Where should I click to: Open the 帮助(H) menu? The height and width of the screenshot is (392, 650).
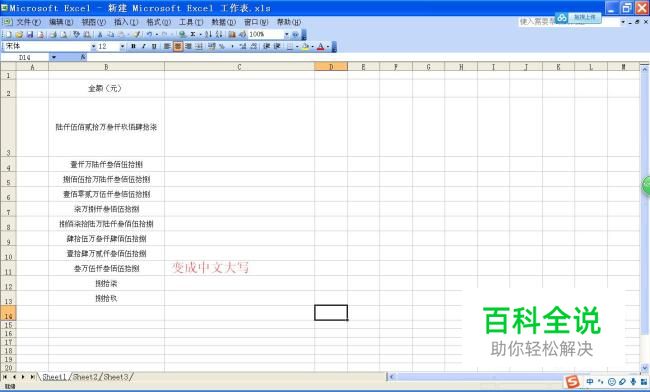(x=289, y=22)
